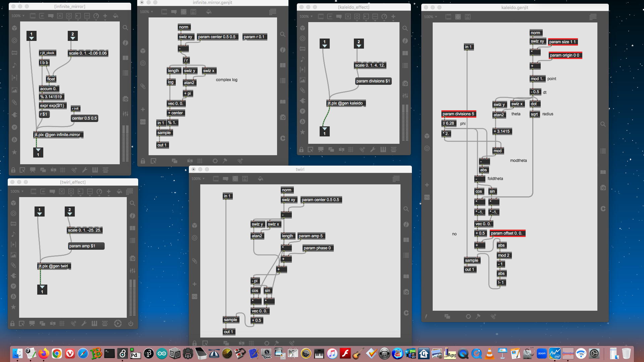Image resolution: width=644 pixels, height=362 pixels.
Task: Click the comment bubble icon in twirl_effect toolbar
Action: click(52, 191)
